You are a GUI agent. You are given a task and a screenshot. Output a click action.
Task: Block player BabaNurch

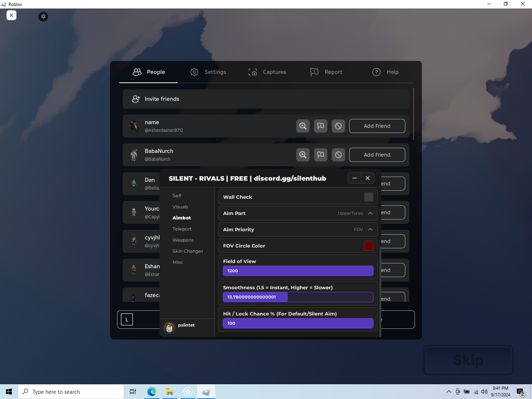point(338,155)
